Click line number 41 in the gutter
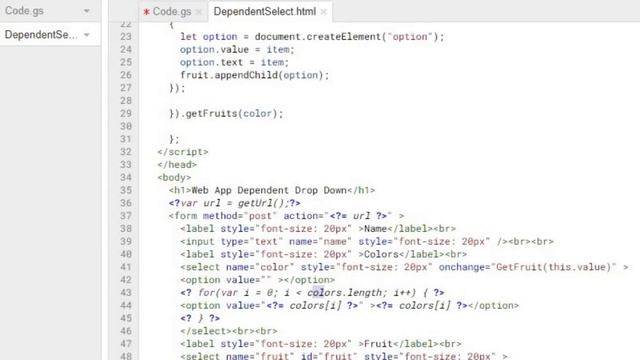This screenshot has height=360, width=640. coord(126,267)
